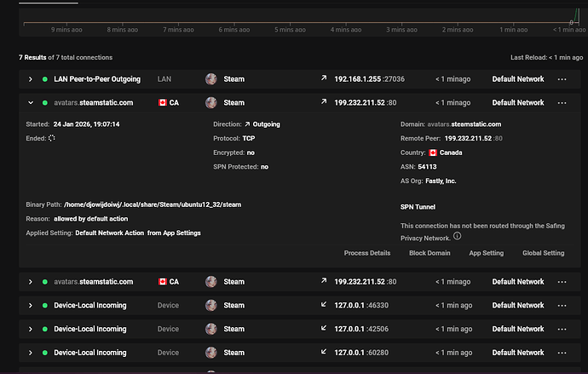Open Process Details for the connection

(366, 253)
